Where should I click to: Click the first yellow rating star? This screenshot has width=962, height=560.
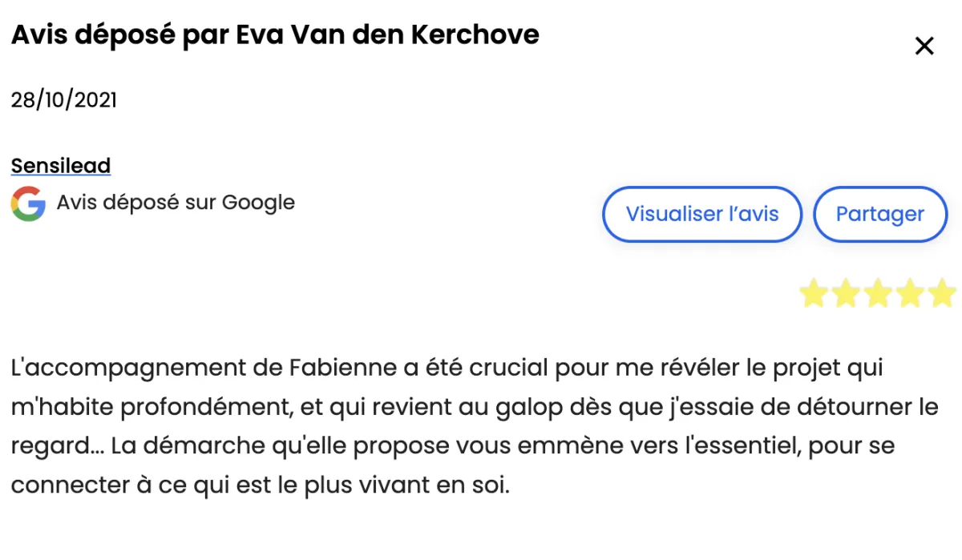pyautogui.click(x=813, y=294)
